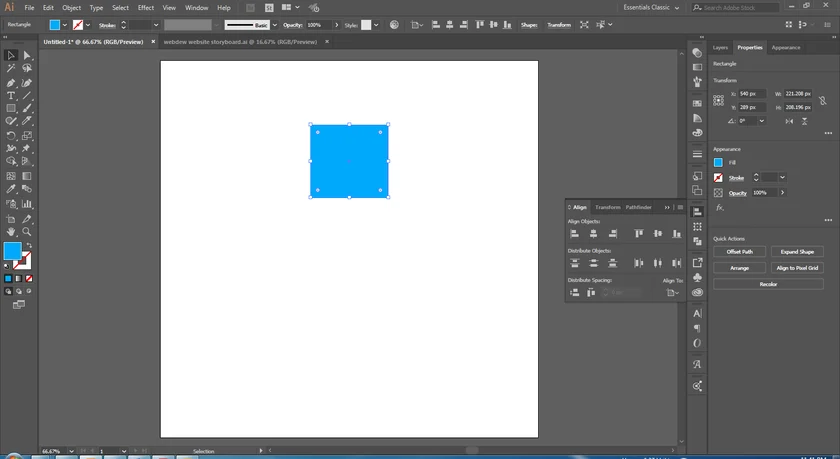Click horizontal align center in Align panel
The width and height of the screenshot is (840, 459).
tap(593, 234)
